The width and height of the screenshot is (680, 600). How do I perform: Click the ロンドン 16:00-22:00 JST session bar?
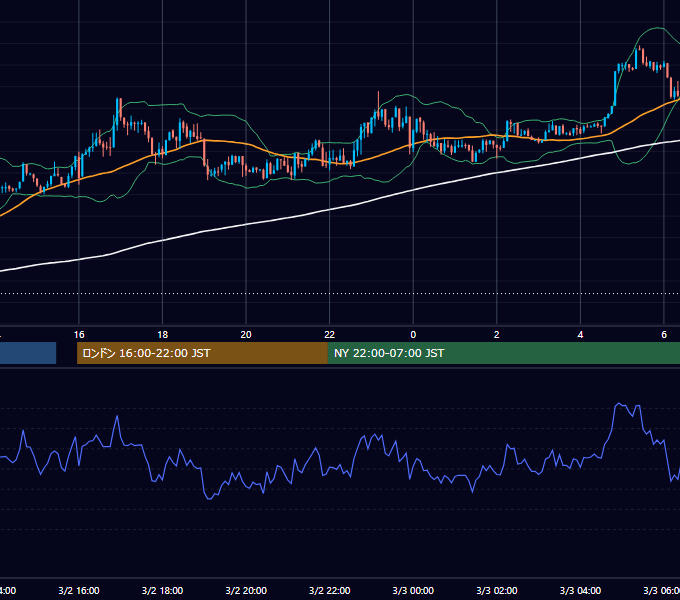(202, 353)
